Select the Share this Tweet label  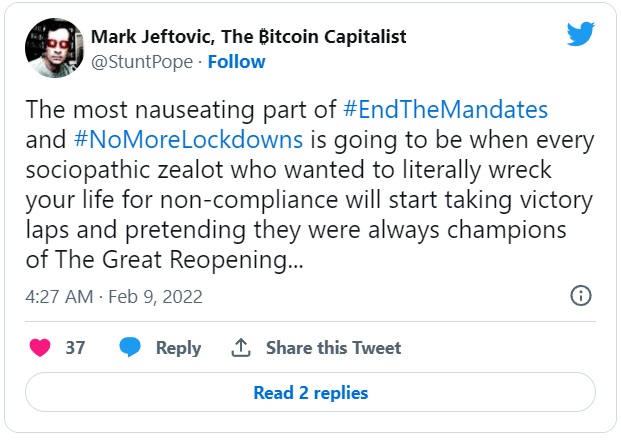click(333, 348)
